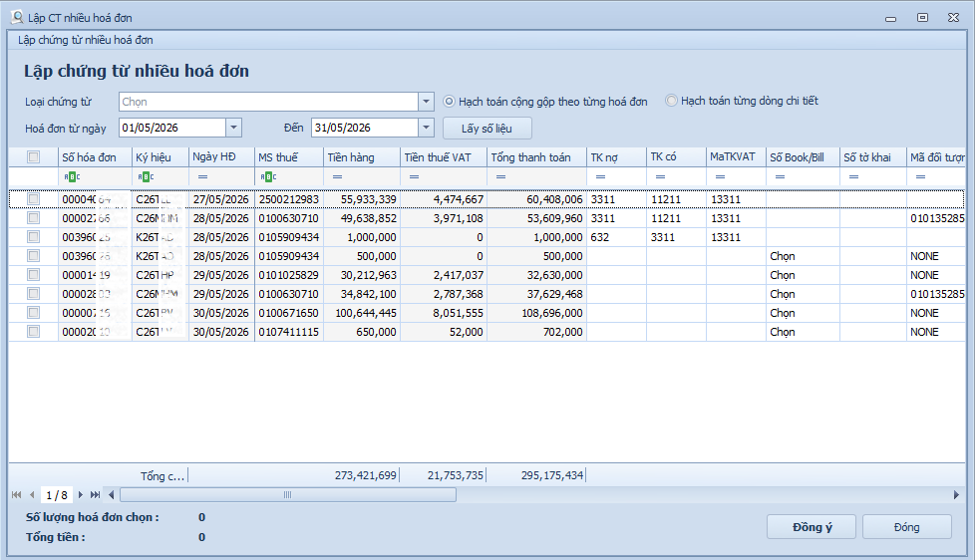Sort by MaTKVAT column header
The height and width of the screenshot is (560, 975).
pos(736,157)
